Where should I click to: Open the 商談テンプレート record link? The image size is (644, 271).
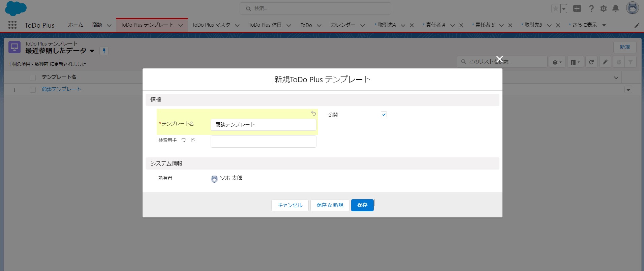coord(62,89)
